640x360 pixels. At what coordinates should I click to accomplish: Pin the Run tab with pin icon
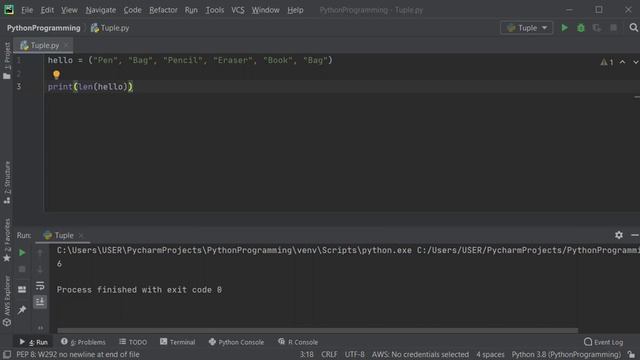(x=22, y=310)
